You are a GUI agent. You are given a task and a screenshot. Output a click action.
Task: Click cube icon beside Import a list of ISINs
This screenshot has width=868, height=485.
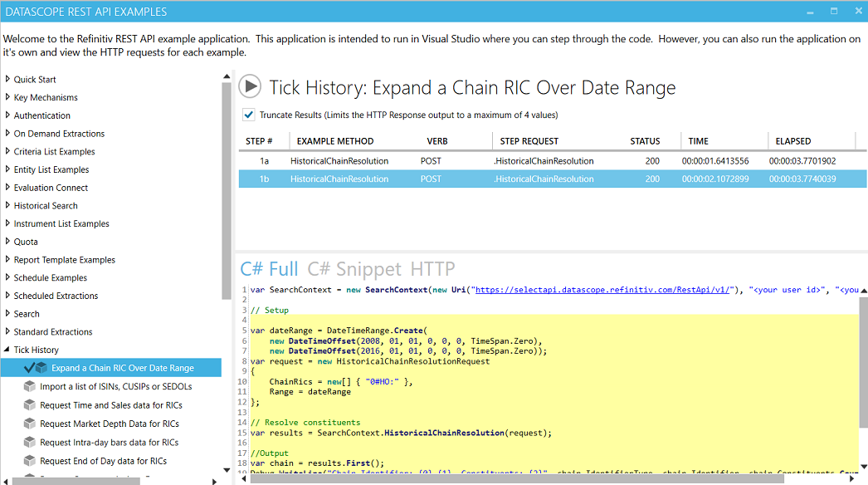click(29, 386)
